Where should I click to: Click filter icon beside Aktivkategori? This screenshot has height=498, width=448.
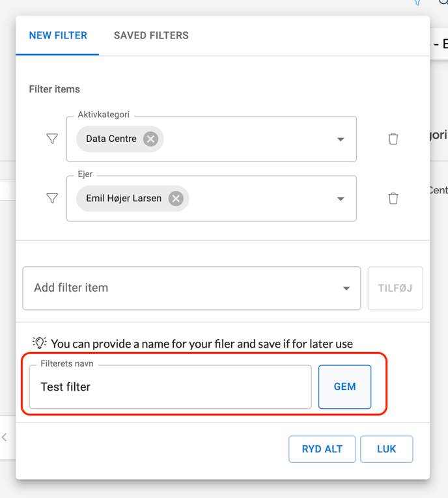(52, 139)
